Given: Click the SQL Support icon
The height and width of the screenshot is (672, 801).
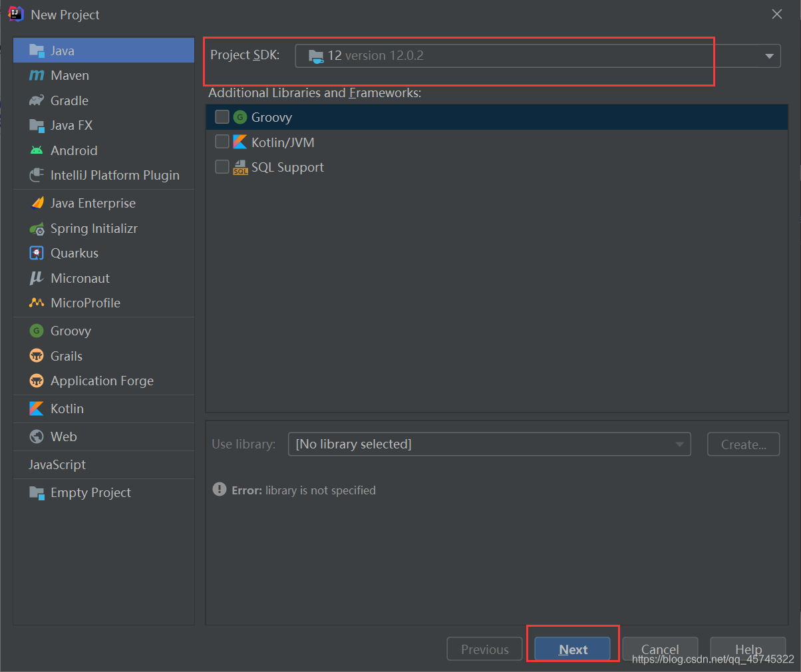Looking at the screenshot, I should [240, 167].
